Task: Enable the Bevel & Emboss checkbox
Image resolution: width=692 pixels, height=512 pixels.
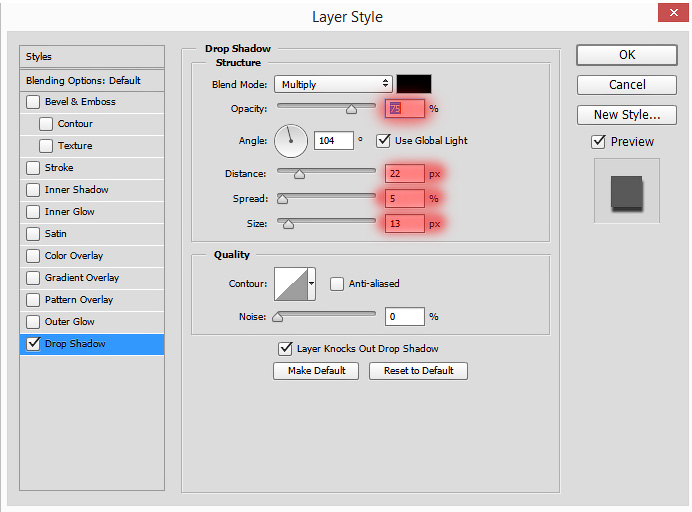Action: 33,102
